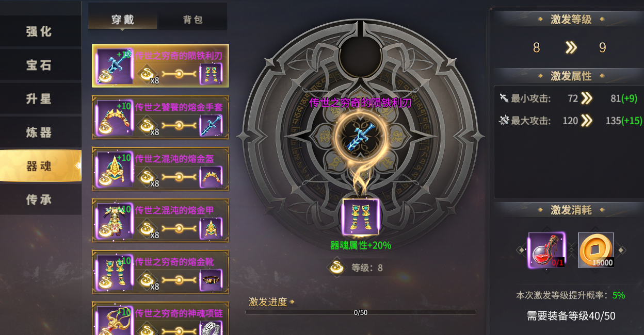Screen dimensions: 644x335
Task: Switch to the 穿戴 tab
Action: (x=123, y=20)
